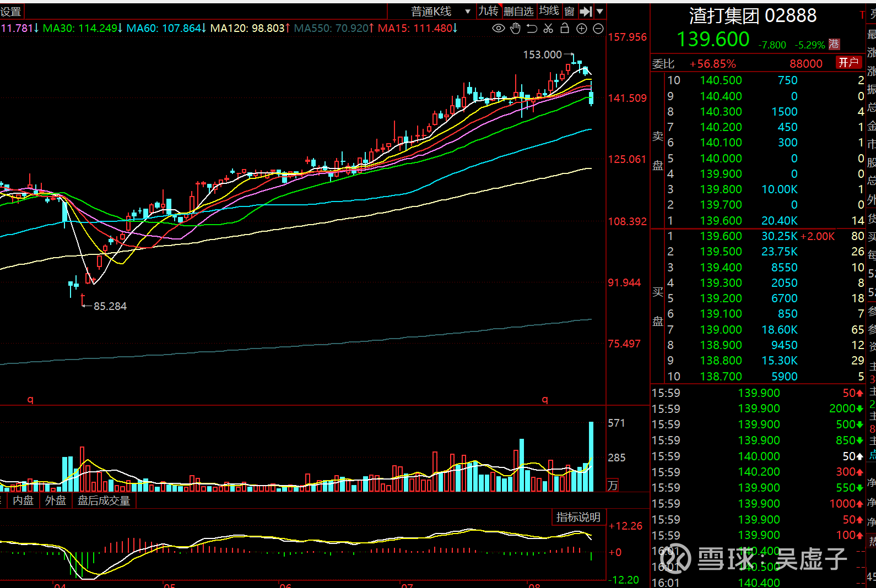Click the 157.956 price axis label
876x588 pixels.
pos(627,37)
